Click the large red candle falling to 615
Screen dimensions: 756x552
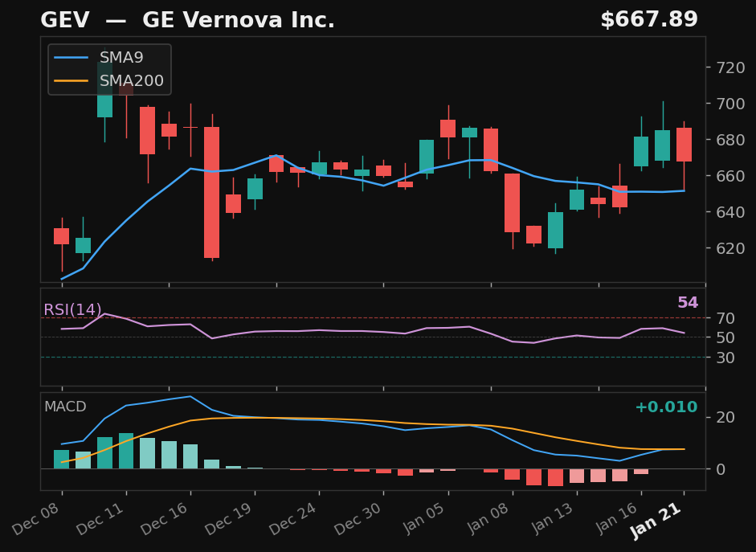(x=211, y=192)
